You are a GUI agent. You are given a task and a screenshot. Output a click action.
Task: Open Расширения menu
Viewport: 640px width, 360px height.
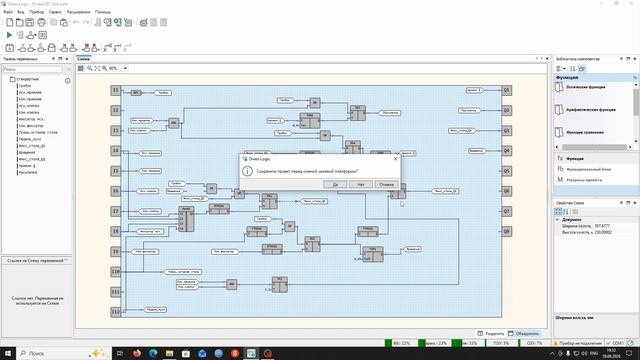click(78, 12)
